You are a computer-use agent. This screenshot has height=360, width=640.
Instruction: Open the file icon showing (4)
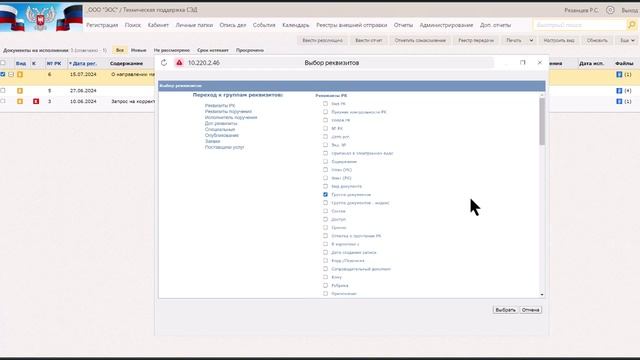tap(619, 91)
